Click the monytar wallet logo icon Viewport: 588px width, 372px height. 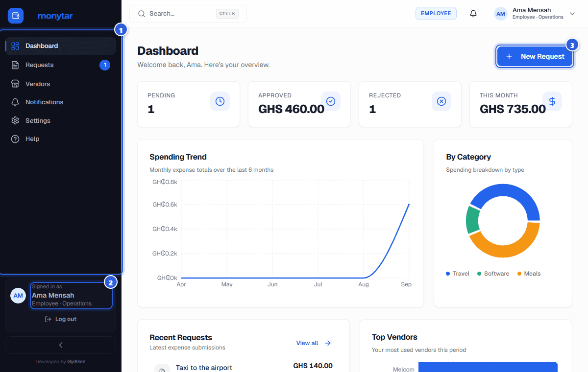[x=16, y=16]
